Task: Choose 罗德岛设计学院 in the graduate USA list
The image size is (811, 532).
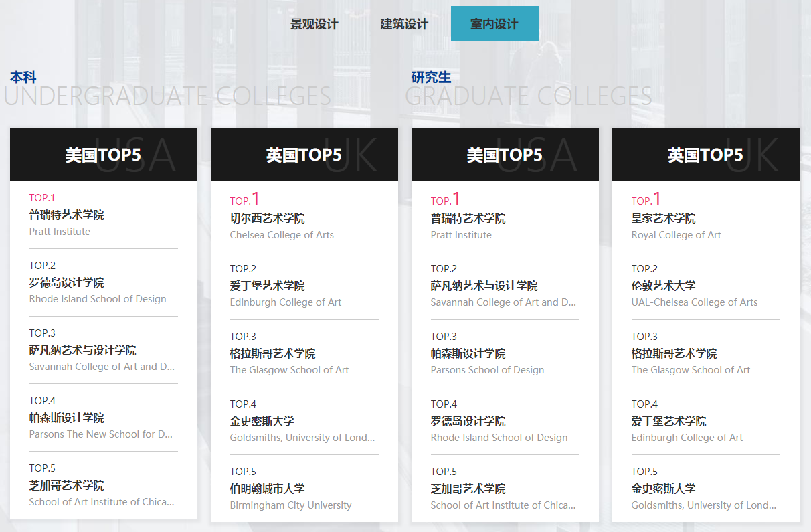Action: tap(468, 422)
